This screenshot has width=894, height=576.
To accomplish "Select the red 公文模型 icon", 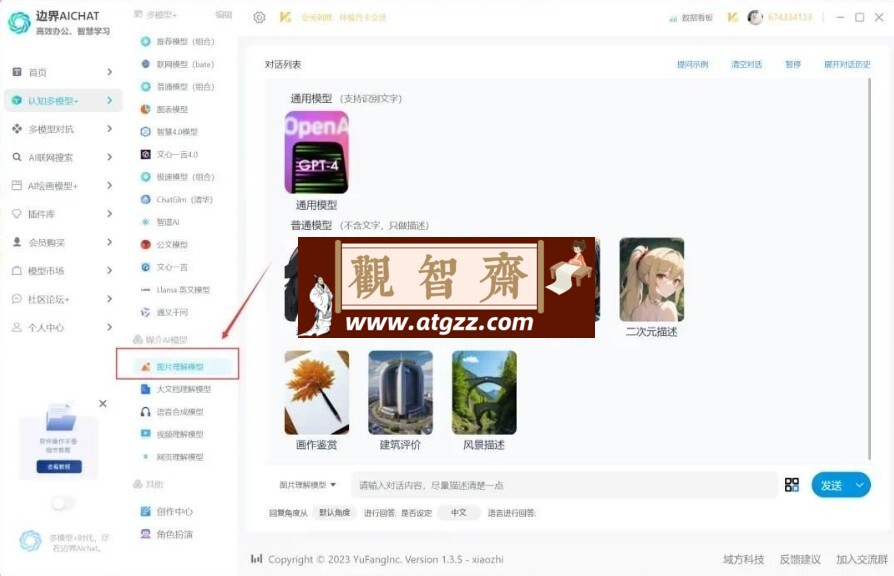I will [x=145, y=245].
